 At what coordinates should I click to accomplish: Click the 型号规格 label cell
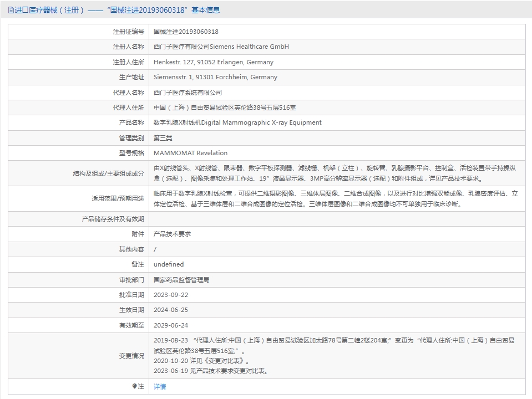(x=78, y=153)
